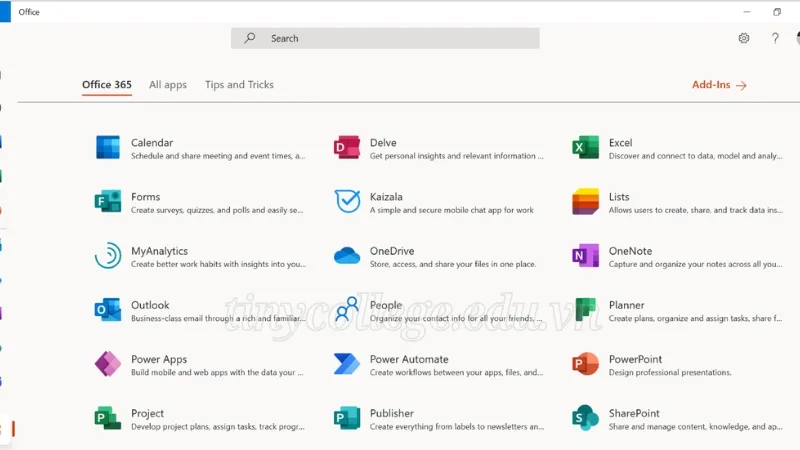Click 'Schedule and share meeting' description
Image resolution: width=800 pixels, height=450 pixels.
tap(218, 156)
